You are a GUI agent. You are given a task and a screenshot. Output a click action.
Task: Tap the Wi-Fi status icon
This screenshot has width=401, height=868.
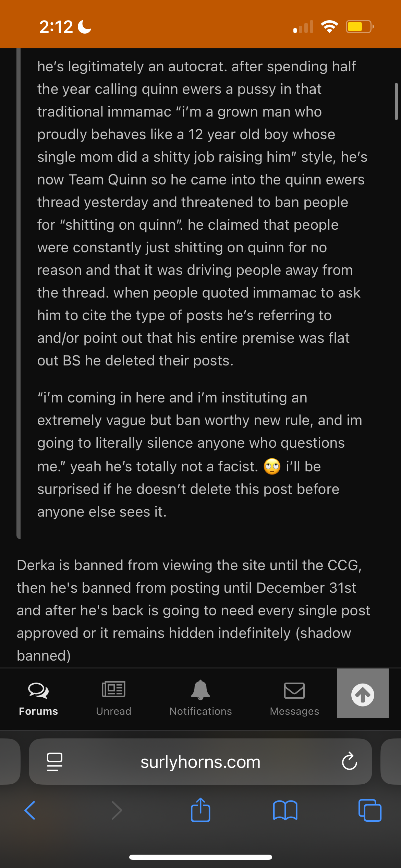click(x=329, y=27)
